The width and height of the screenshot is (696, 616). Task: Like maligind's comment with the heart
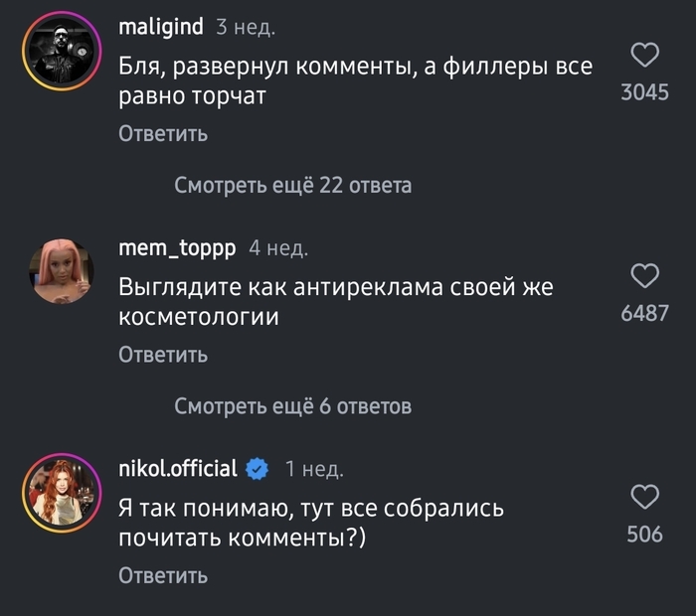[x=645, y=55]
